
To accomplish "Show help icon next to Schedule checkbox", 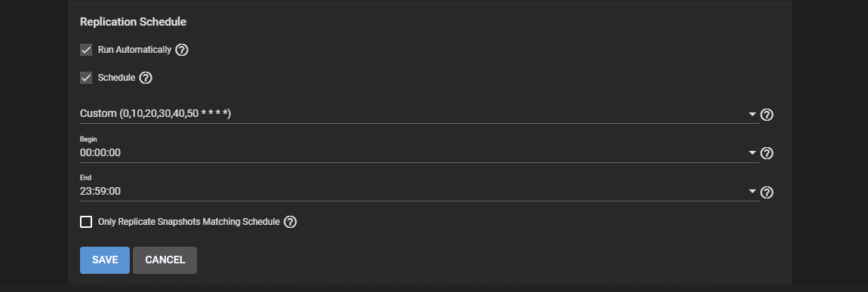I will point(146,78).
